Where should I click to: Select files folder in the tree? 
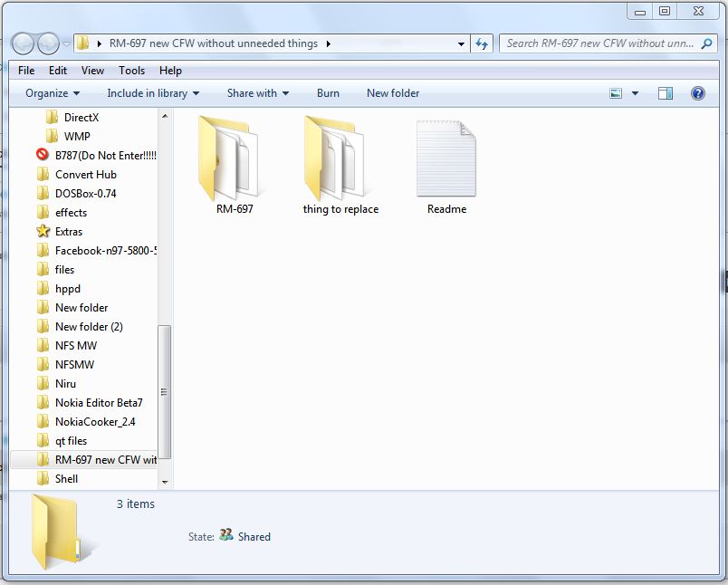64,269
